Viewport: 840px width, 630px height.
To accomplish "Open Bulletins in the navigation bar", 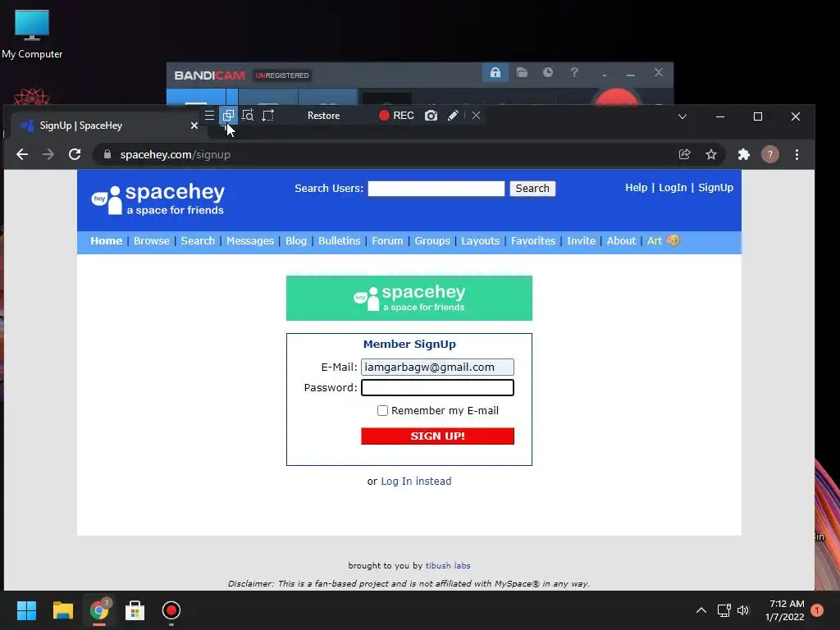I will pos(339,241).
